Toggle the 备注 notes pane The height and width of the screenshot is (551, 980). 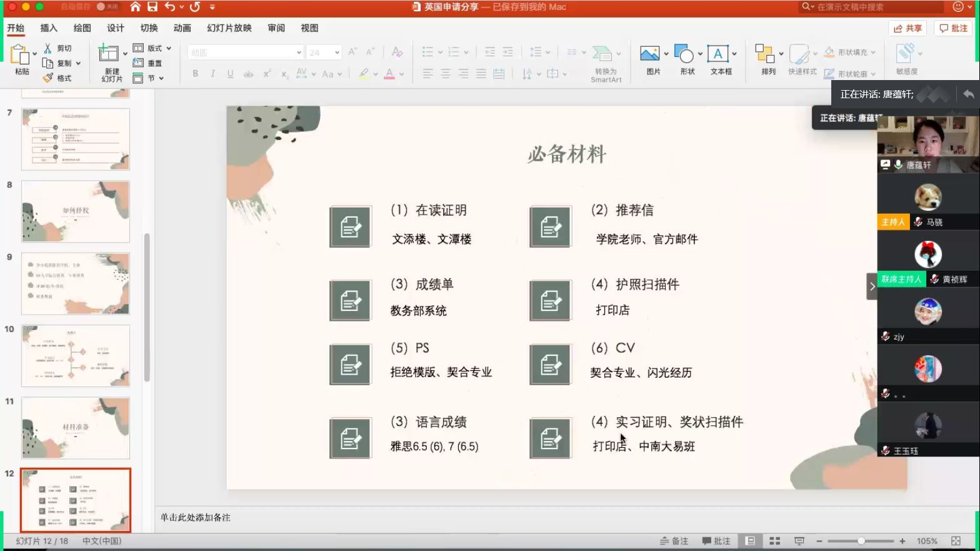pos(674,541)
